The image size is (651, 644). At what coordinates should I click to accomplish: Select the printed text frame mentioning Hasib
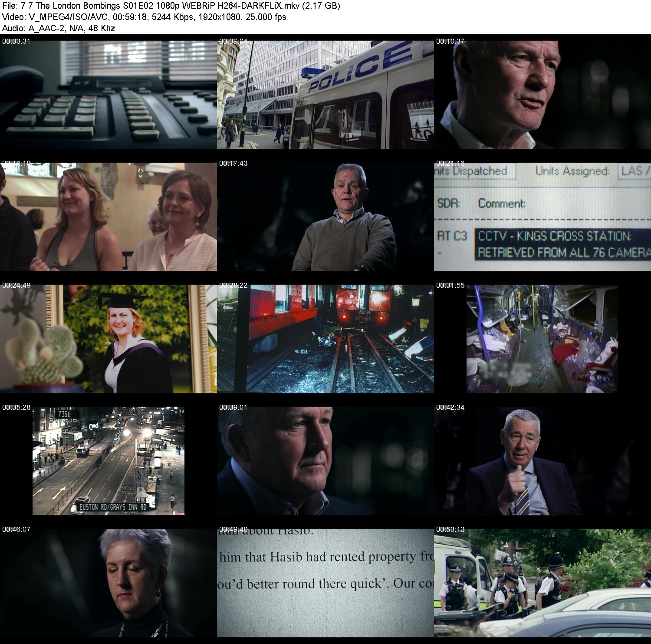click(325, 583)
